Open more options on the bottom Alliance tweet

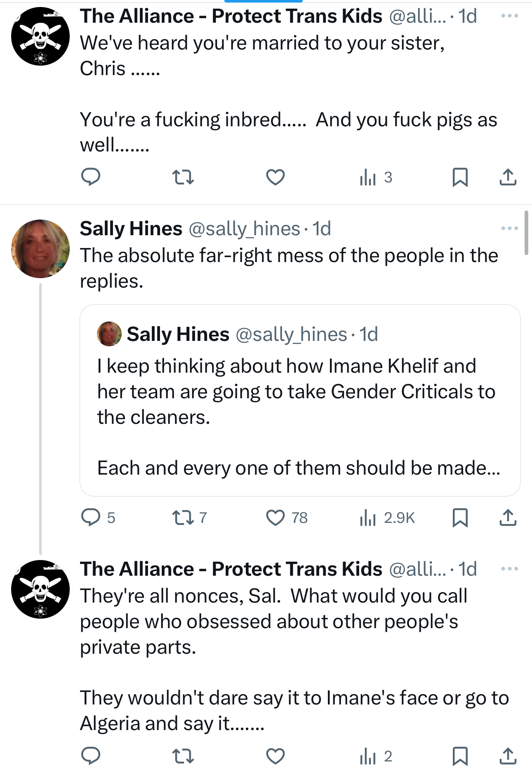coord(510,569)
